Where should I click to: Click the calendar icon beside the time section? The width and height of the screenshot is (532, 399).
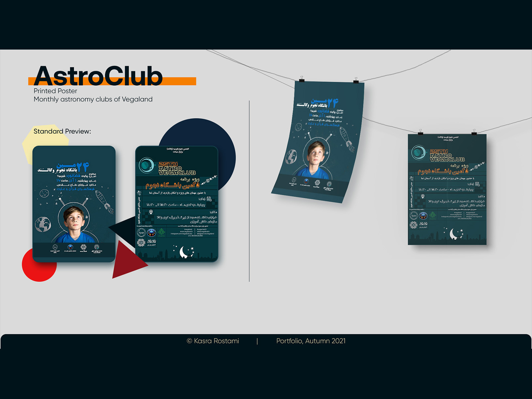pyautogui.click(x=209, y=199)
